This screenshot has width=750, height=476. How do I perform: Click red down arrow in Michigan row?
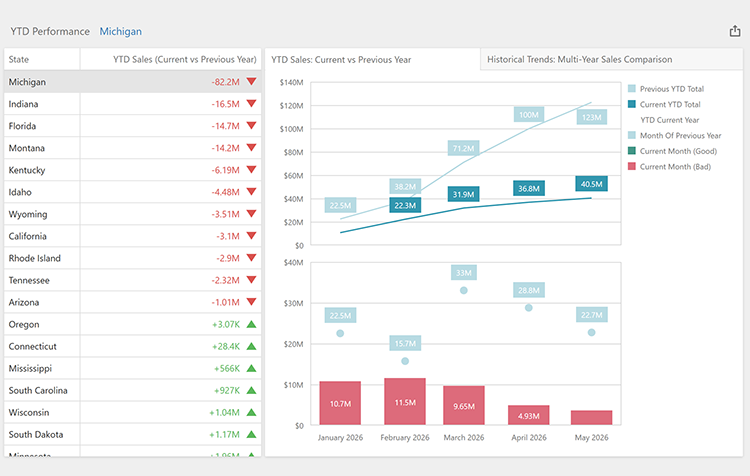[x=252, y=81]
